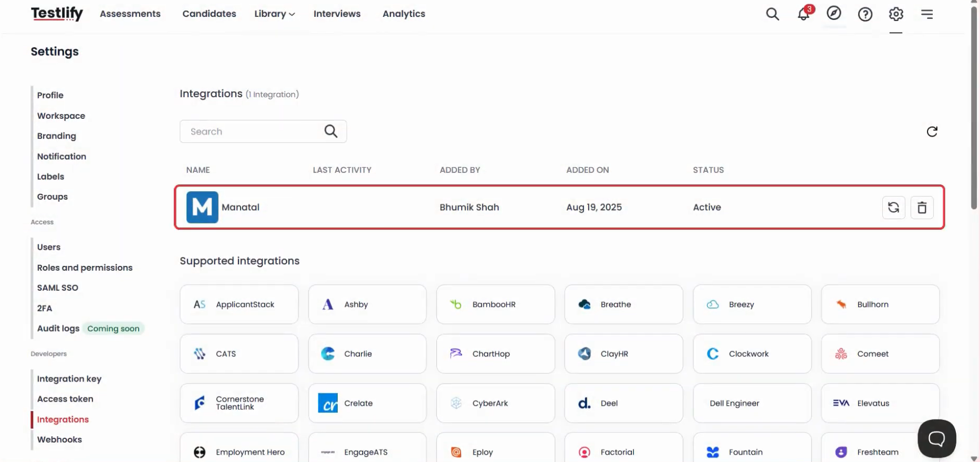Viewport: 980px width, 462px height.
Task: Click the page vertical scrollbar
Action: click(x=974, y=108)
